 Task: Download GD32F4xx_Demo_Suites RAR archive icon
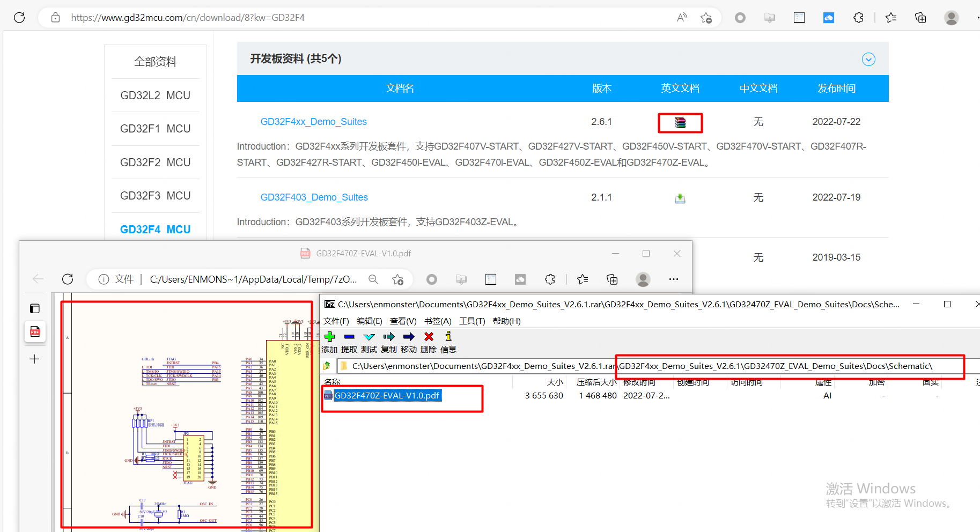click(x=680, y=123)
